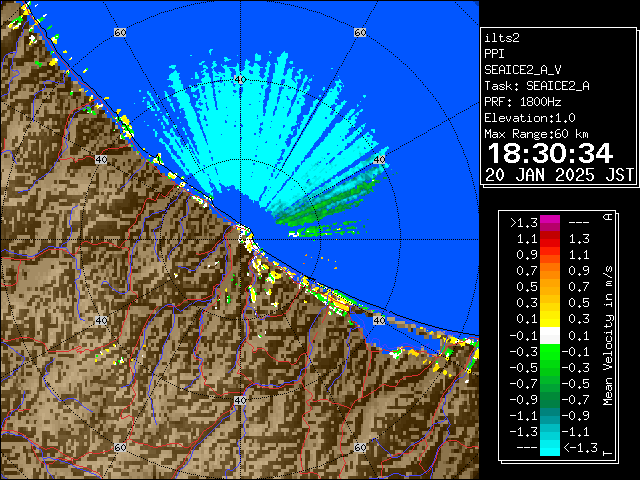640x480 pixels.
Task: Click the 'T' letter at the legend bottom
Action: 608,453
